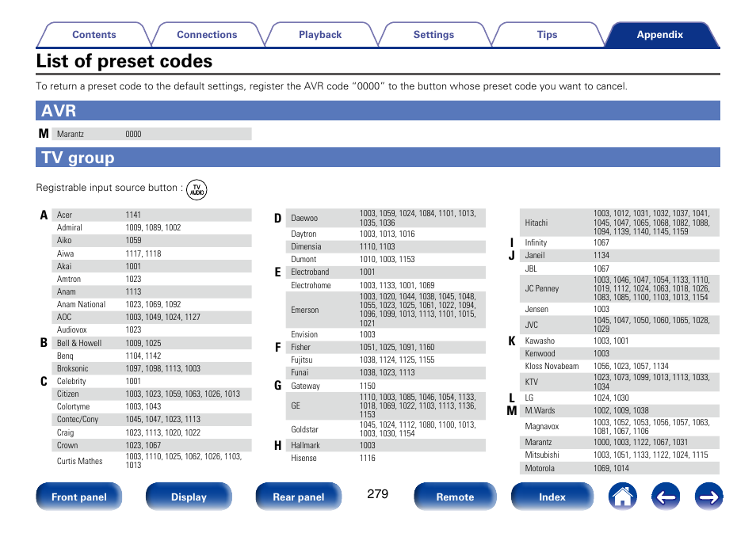Select the Magnavox brand row
The height and width of the screenshot is (533, 756).
pyautogui.click(x=620, y=427)
